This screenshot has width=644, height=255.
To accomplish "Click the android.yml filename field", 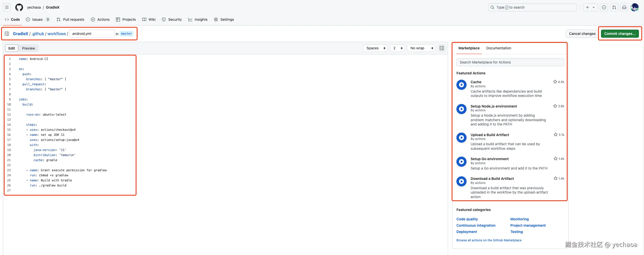I will 92,34.
